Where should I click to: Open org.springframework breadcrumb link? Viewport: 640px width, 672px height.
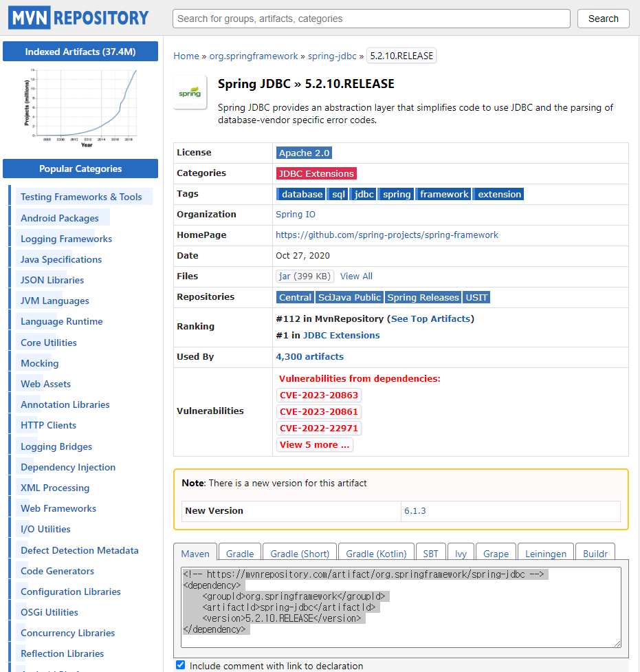(254, 56)
